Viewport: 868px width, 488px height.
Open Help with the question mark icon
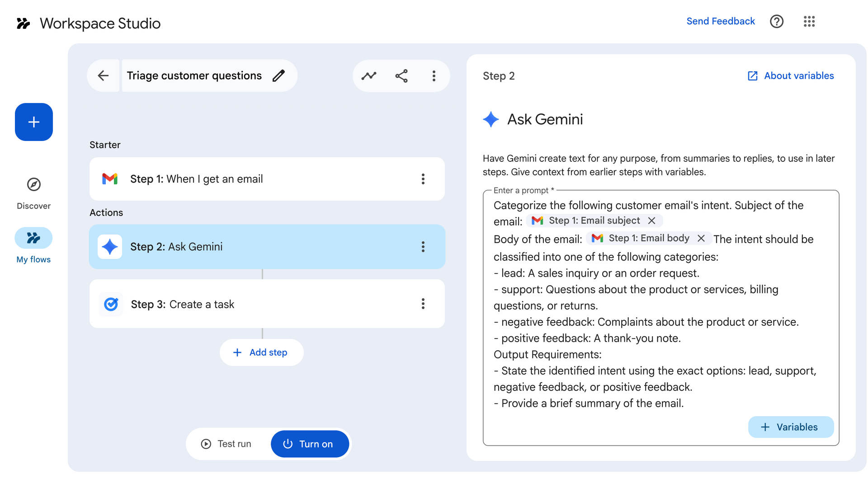pos(776,21)
